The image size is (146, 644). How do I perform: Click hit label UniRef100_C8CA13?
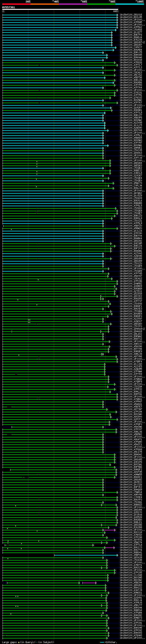[x=131, y=72]
